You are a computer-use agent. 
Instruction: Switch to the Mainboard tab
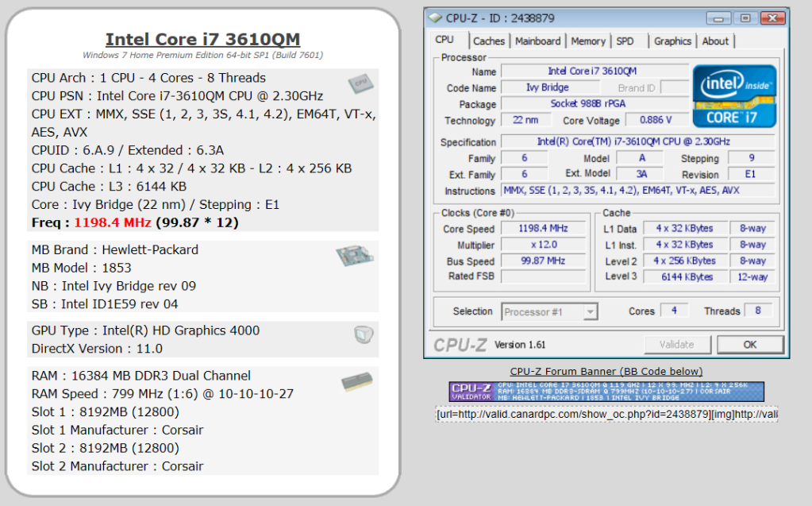[537, 41]
